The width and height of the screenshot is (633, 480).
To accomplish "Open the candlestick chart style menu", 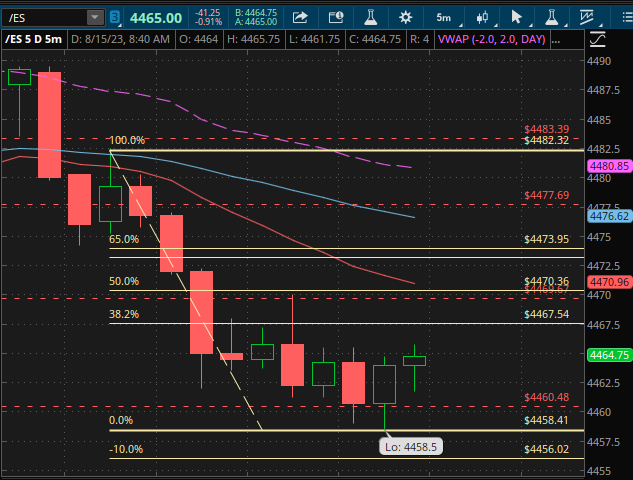I will (482, 17).
